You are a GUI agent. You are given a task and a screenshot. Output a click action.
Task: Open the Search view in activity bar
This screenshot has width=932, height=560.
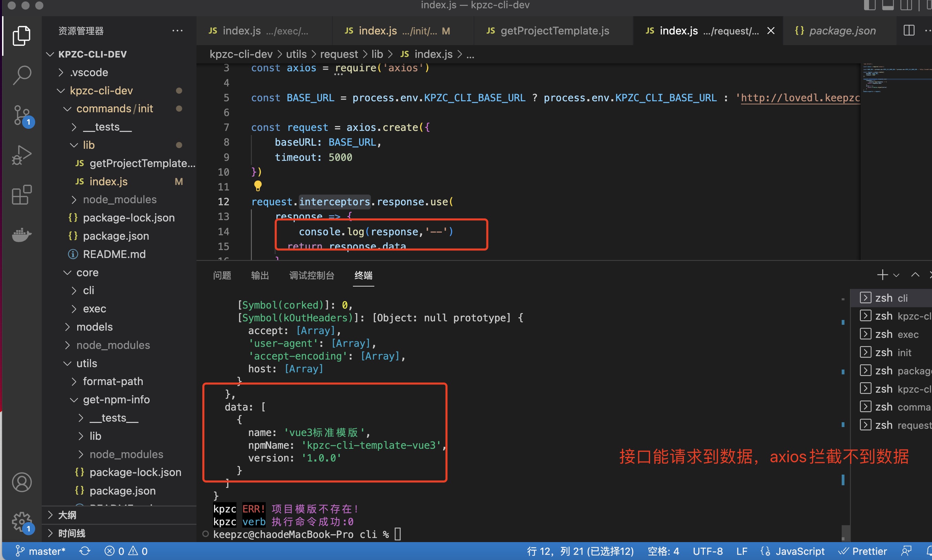tap(21, 75)
